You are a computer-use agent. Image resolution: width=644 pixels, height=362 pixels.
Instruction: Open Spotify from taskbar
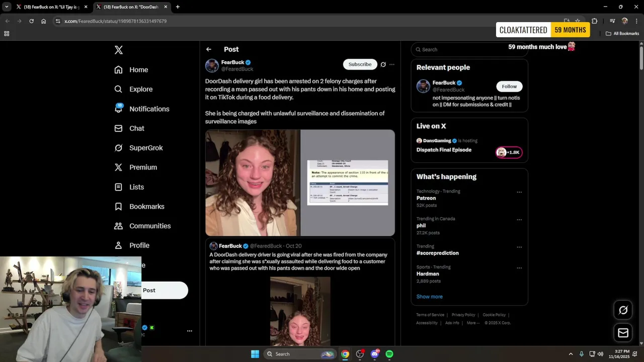(x=389, y=354)
